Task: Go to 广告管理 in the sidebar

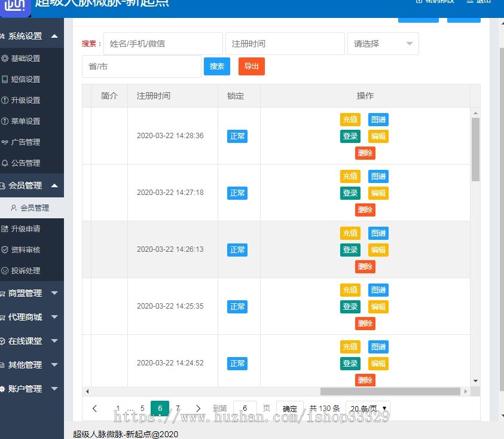Action: [x=27, y=142]
